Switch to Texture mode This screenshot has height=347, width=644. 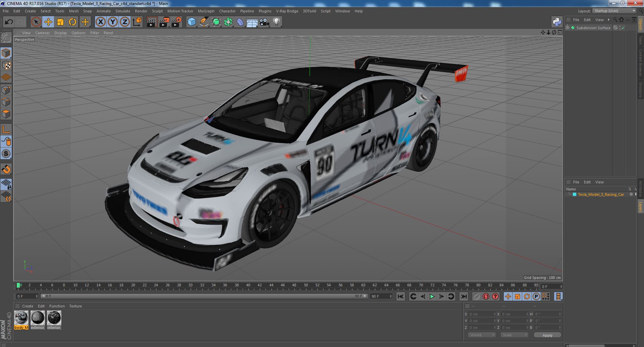coord(6,65)
